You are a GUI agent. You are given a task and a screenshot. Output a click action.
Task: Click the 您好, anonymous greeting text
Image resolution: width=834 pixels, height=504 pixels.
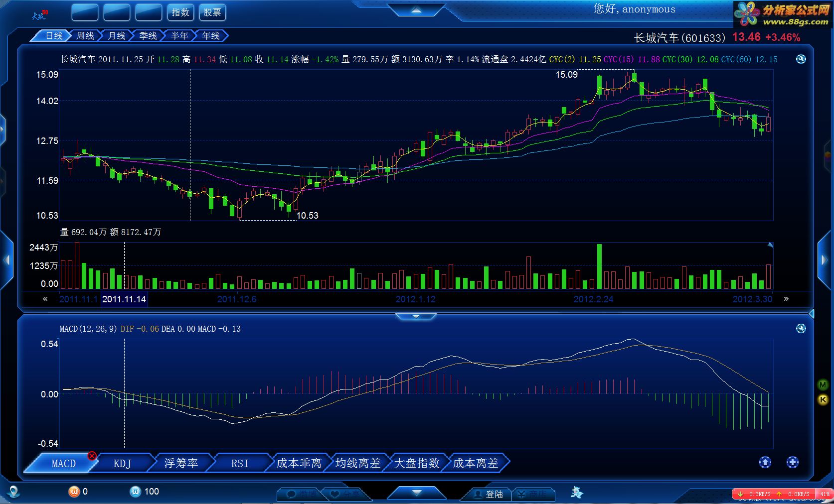pos(635,9)
